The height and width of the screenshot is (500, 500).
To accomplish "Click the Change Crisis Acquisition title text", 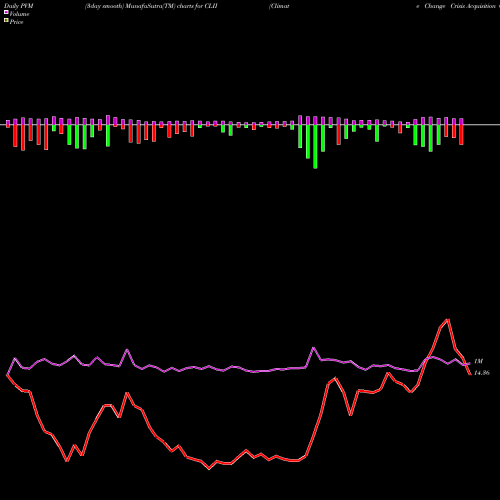I will pyautogui.click(x=460, y=6).
